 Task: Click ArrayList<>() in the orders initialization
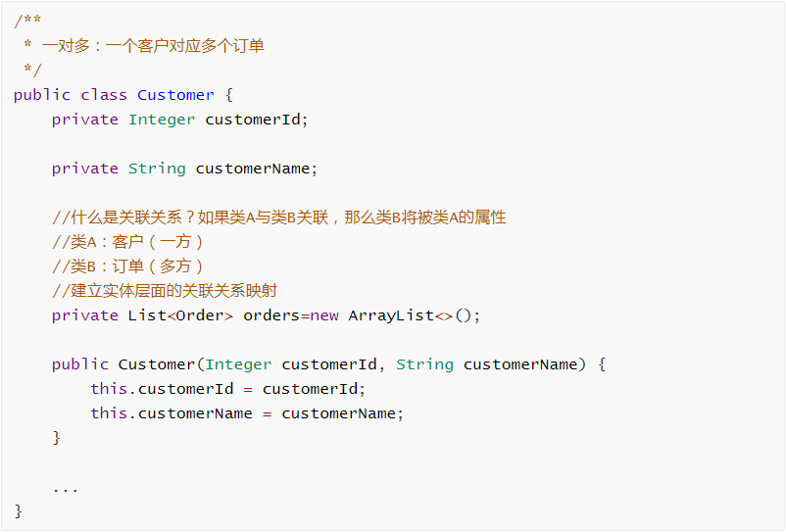[414, 315]
